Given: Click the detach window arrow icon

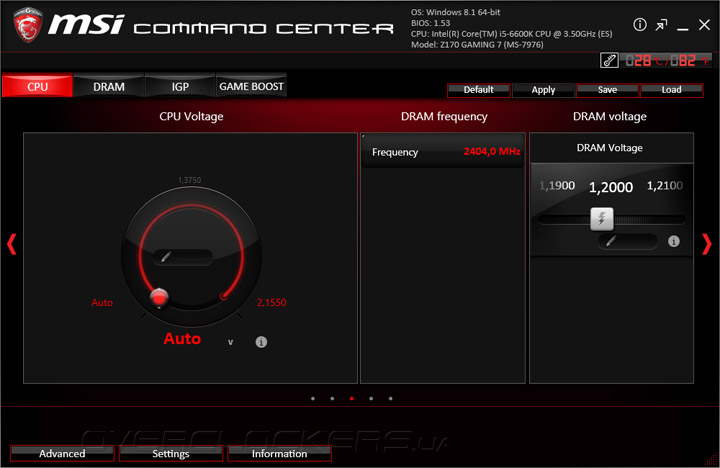Looking at the screenshot, I should tap(661, 25).
